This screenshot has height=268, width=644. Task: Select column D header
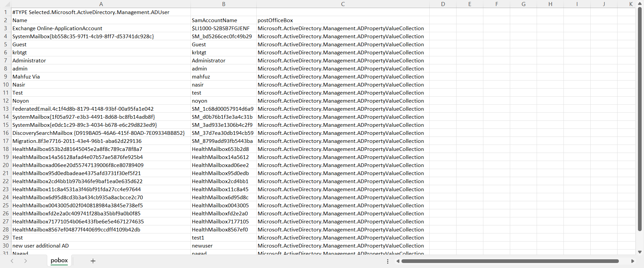point(443,4)
